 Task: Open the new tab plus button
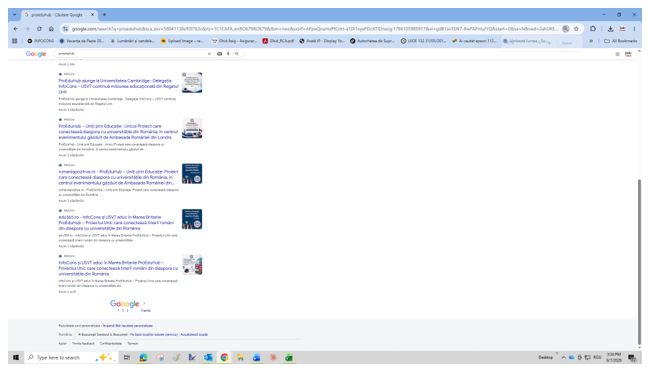coord(104,14)
